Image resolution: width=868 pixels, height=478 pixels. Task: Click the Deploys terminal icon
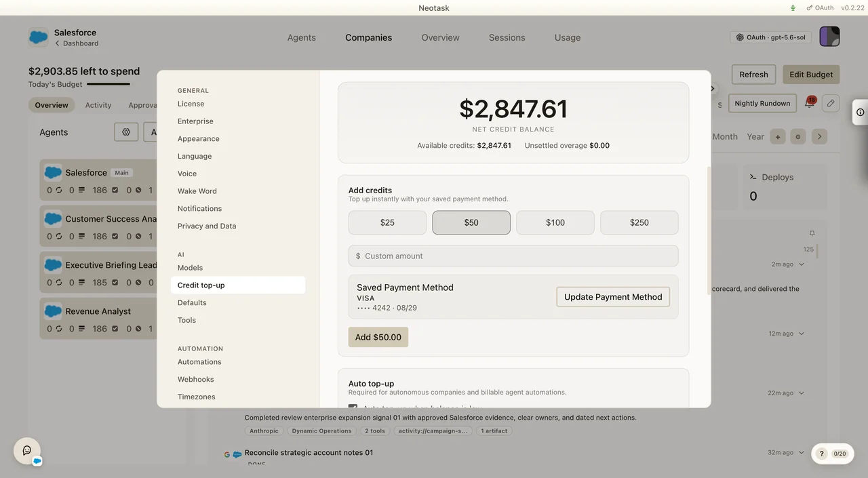click(x=753, y=177)
